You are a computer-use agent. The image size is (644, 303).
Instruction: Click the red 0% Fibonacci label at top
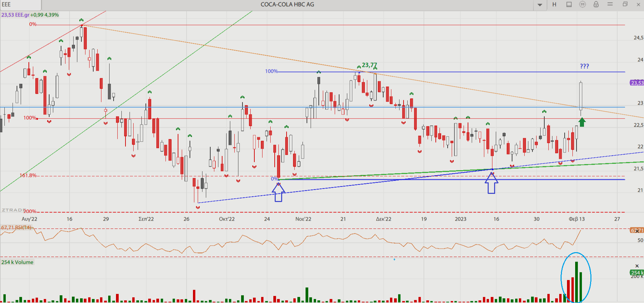tap(33, 24)
